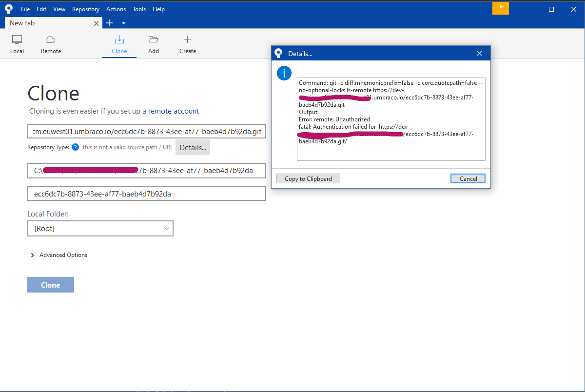Click the source URL input field
The image size is (585, 392).
click(146, 132)
